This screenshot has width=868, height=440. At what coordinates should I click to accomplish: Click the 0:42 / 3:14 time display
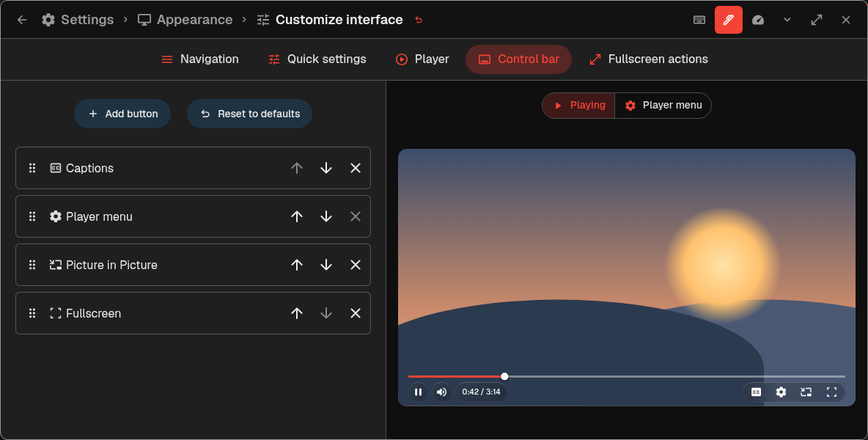tap(481, 392)
